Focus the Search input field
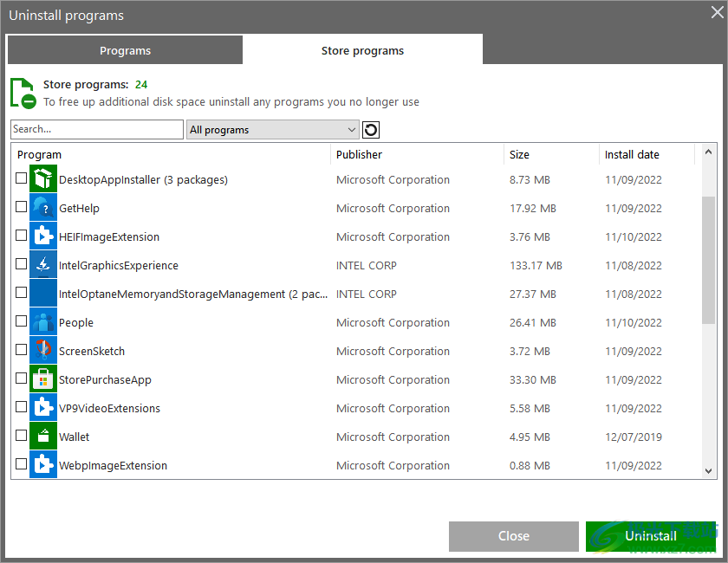This screenshot has width=728, height=563. coord(97,129)
